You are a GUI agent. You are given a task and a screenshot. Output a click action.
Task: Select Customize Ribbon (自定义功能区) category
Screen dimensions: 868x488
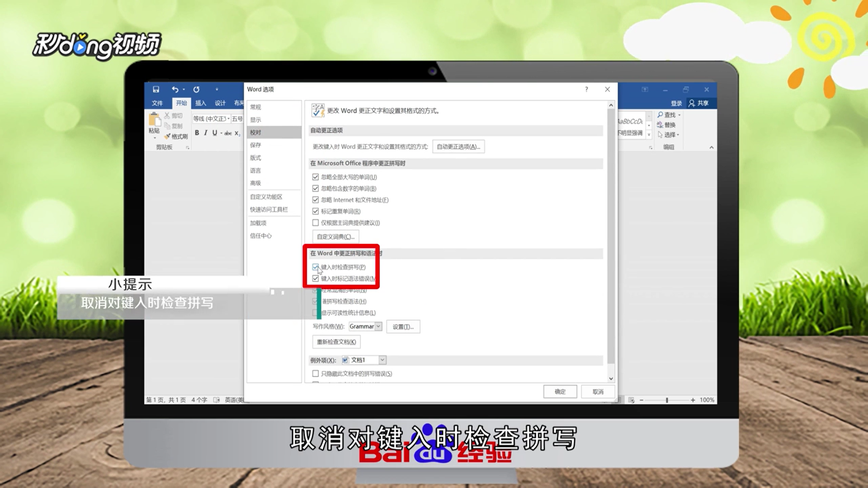point(274,197)
